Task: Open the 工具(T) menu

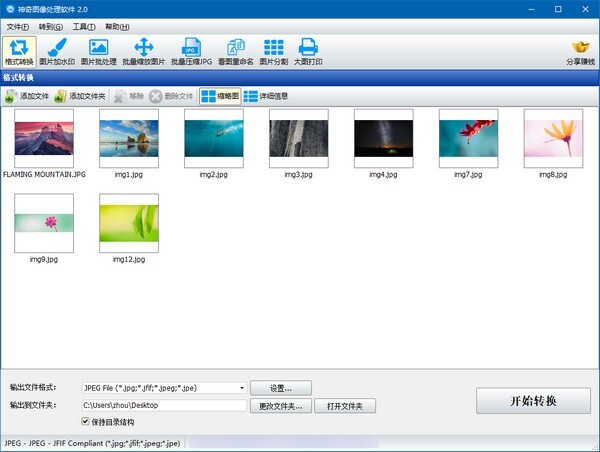Action: [84, 27]
